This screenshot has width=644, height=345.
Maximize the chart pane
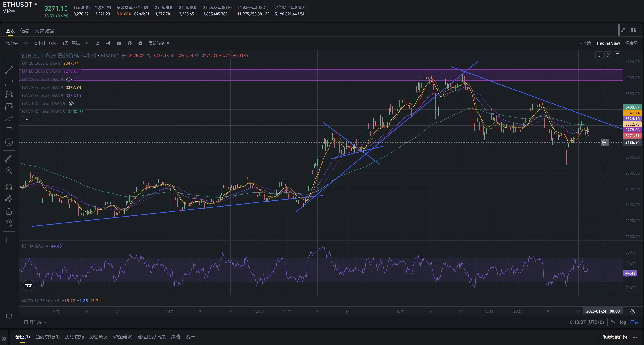click(x=617, y=55)
